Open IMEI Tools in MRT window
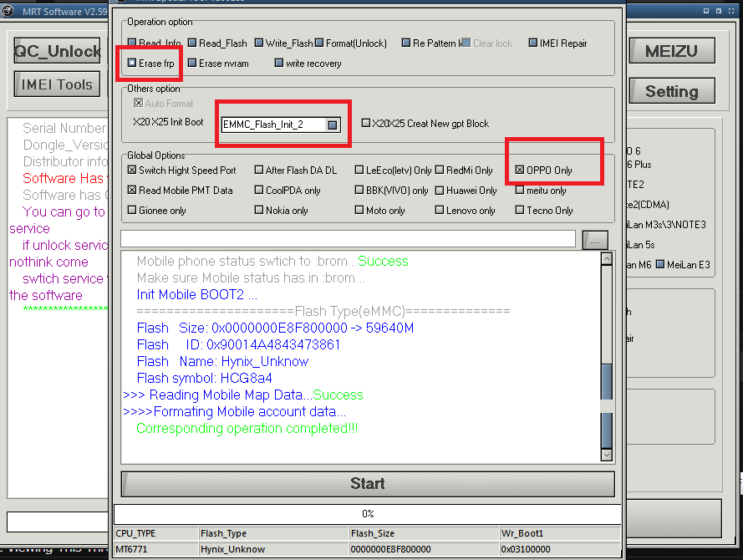Viewport: 743px width, 560px height. click(58, 84)
